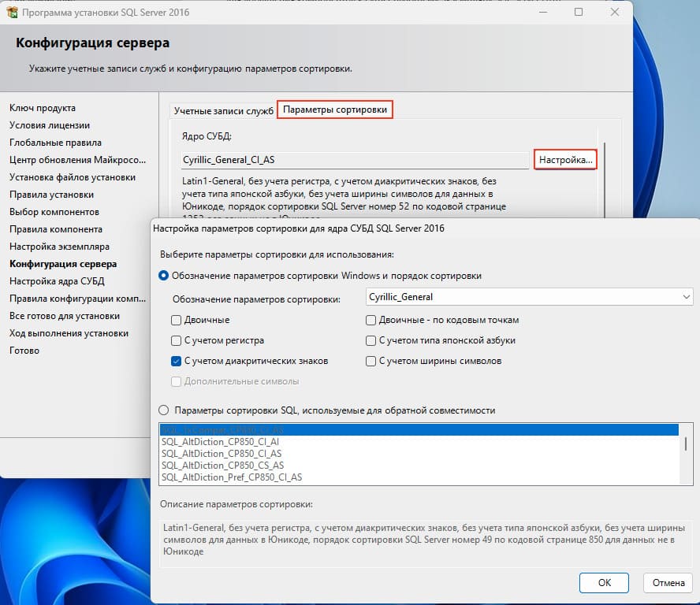Switch to Учетные записи служб tab

click(x=223, y=110)
